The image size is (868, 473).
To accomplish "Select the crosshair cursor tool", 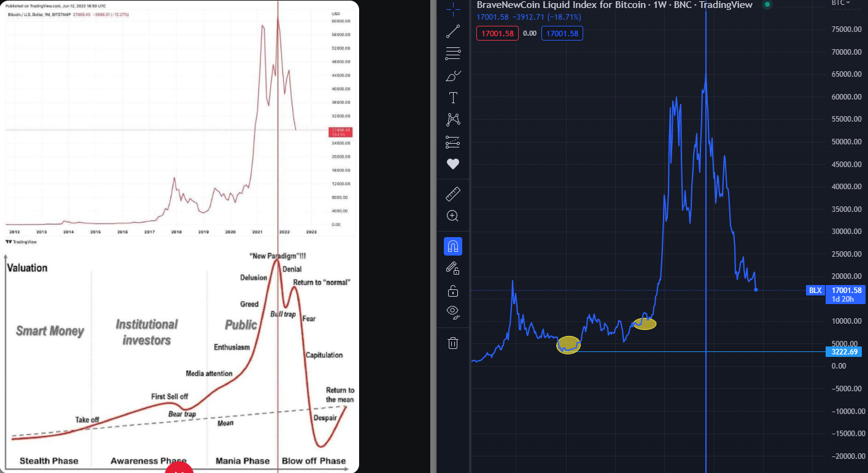I will click(x=453, y=8).
